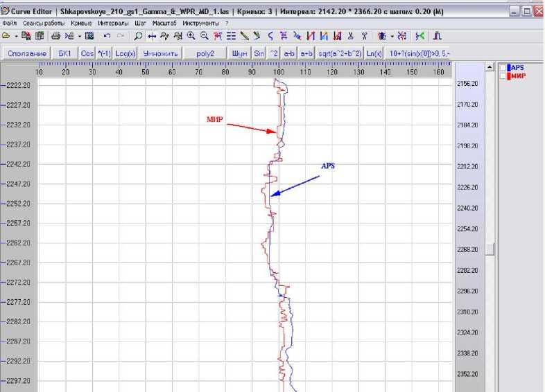
Task: Click the Curve Editor title bar app icon
Action: (x=5, y=11)
